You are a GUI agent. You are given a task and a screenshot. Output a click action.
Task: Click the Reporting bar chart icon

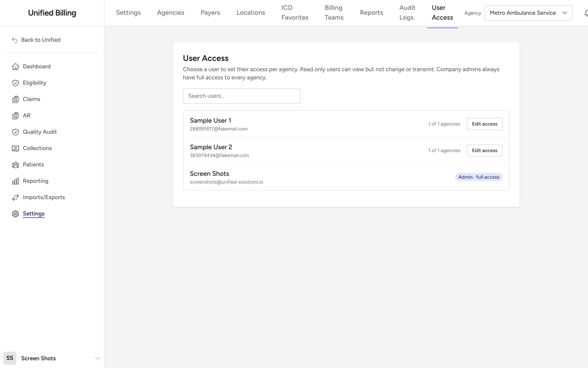click(x=16, y=181)
